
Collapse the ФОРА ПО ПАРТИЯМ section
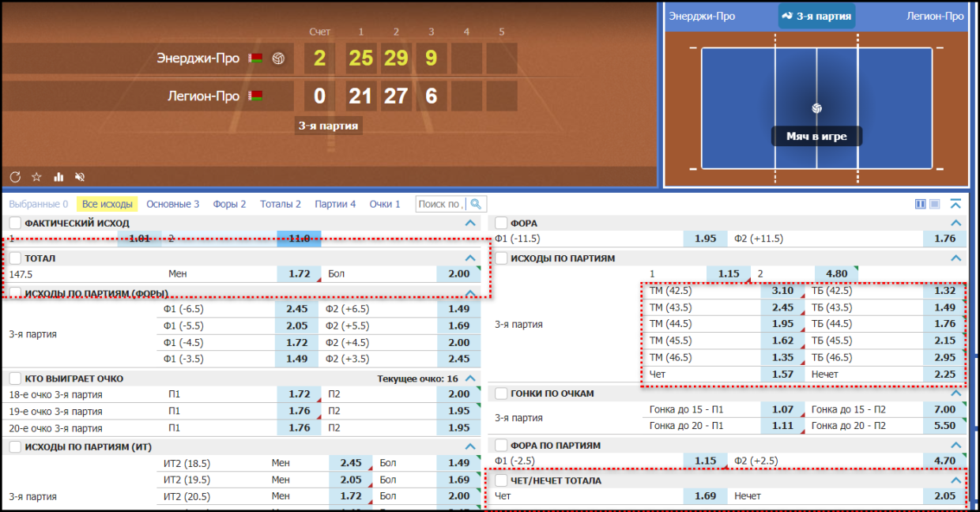[x=955, y=446]
